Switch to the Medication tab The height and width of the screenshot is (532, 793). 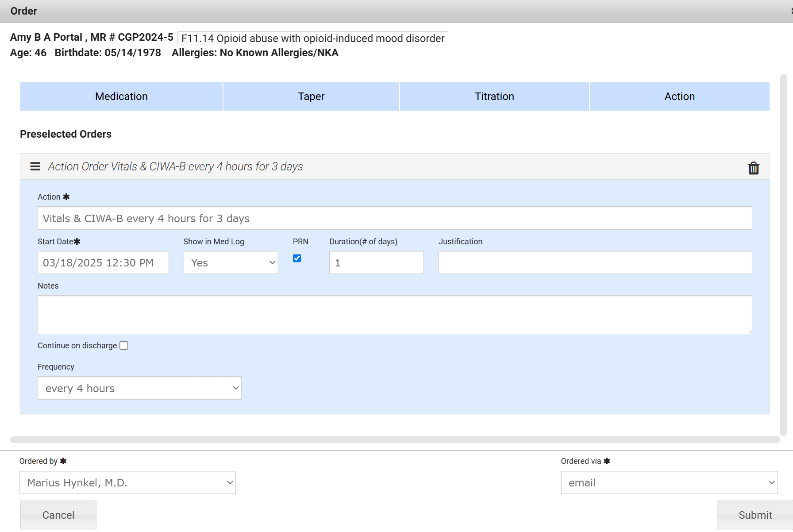121,96
